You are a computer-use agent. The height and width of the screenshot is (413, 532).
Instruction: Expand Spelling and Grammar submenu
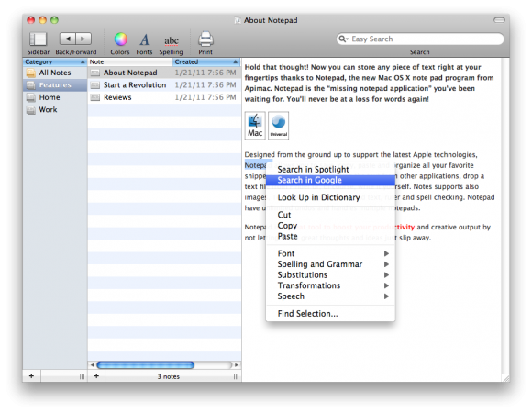pos(330,264)
